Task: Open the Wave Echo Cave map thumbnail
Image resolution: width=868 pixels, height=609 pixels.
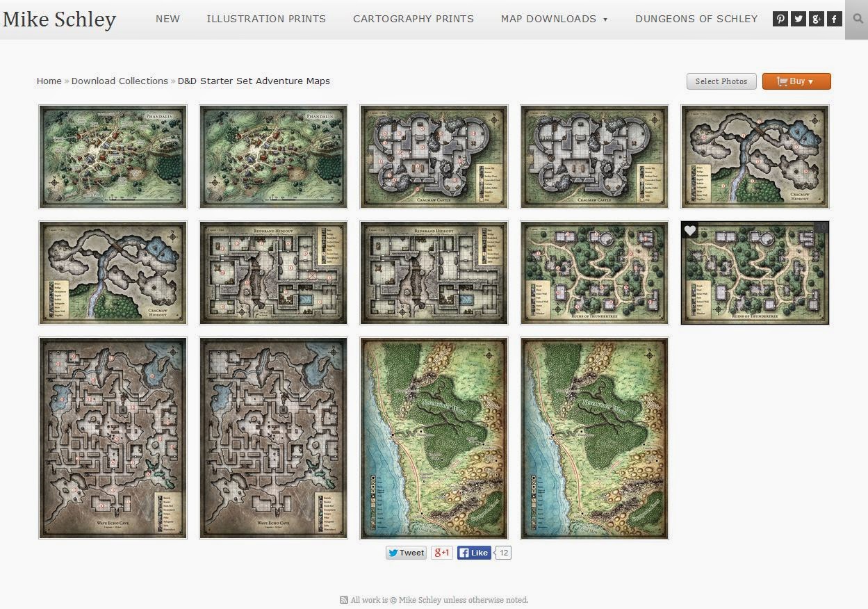Action: (x=112, y=437)
